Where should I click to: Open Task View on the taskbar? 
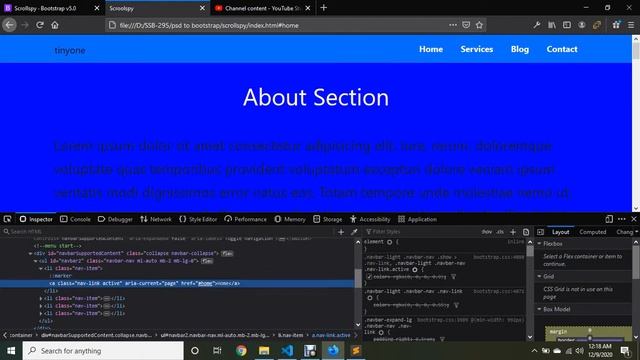(217, 351)
